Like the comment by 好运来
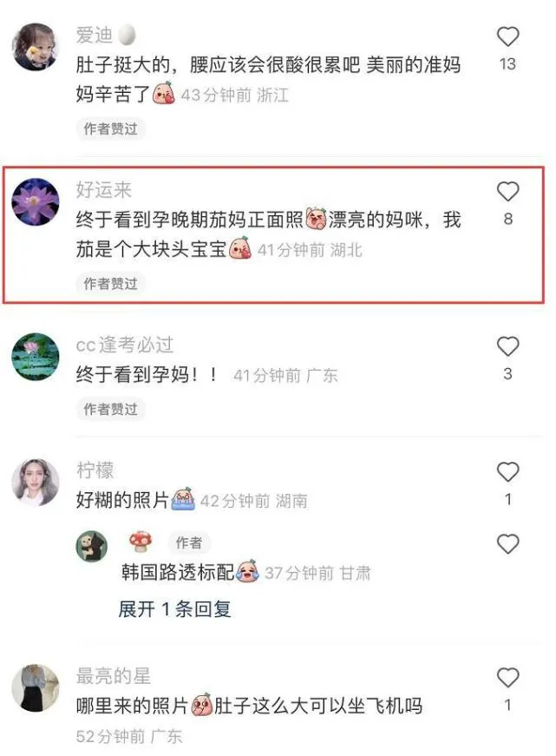 (x=507, y=192)
